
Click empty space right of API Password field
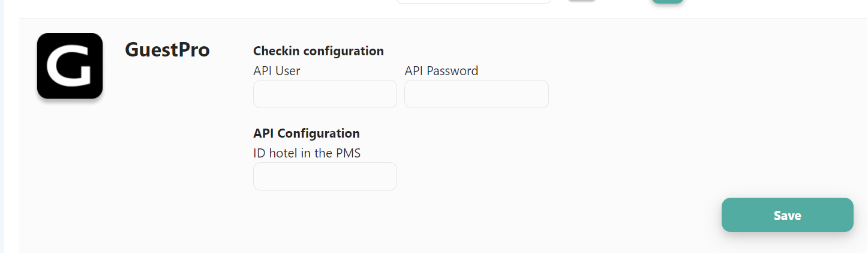690,94
